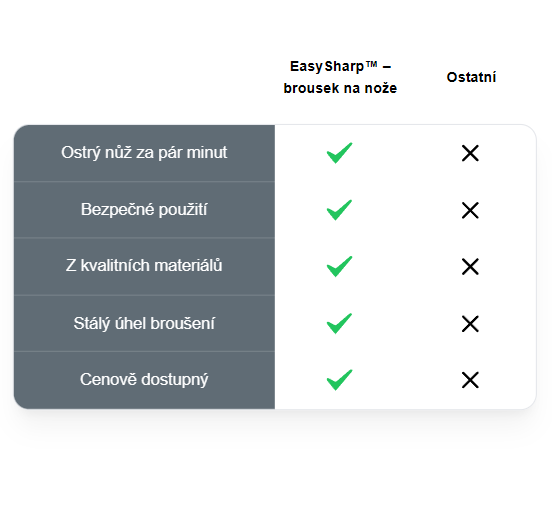The height and width of the screenshot is (512, 552).
Task: Click green checkmark for Stálý úhel broušení
Action: [339, 323]
